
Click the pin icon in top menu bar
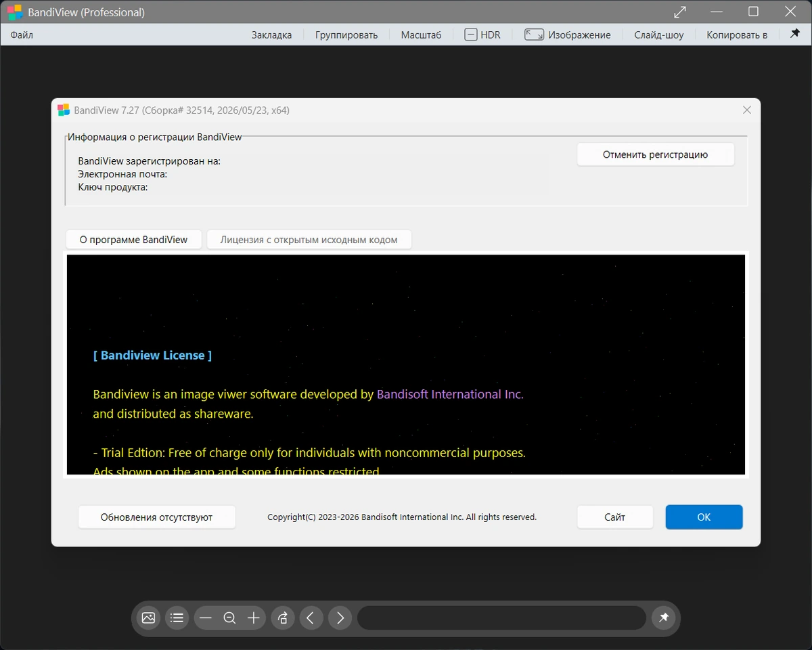795,34
